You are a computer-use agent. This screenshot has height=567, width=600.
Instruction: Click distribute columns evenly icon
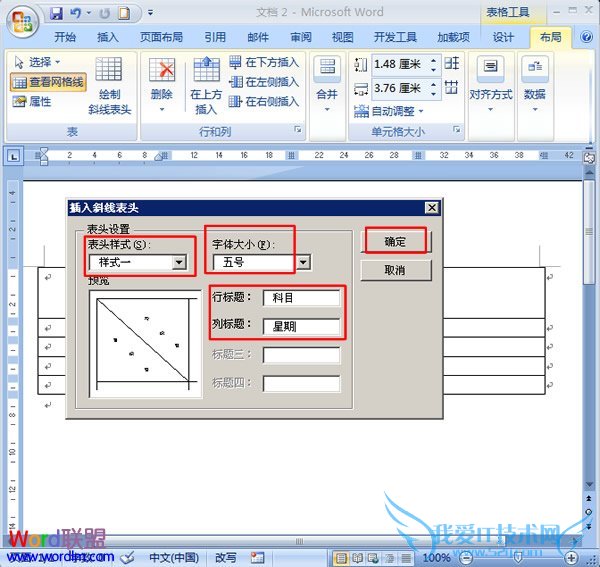click(x=452, y=88)
